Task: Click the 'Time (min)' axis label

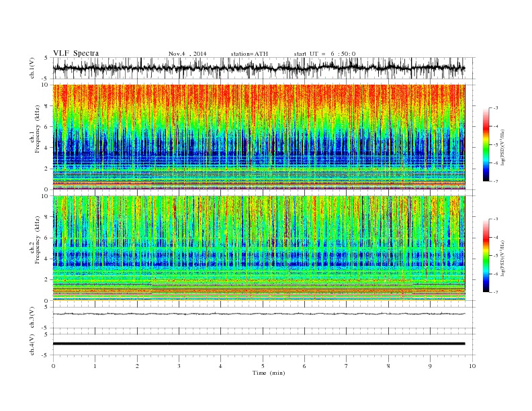Action: [x=269, y=373]
